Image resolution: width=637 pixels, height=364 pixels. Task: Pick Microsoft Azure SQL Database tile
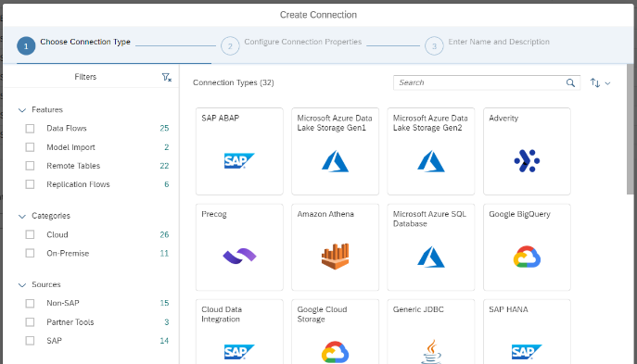pos(431,247)
